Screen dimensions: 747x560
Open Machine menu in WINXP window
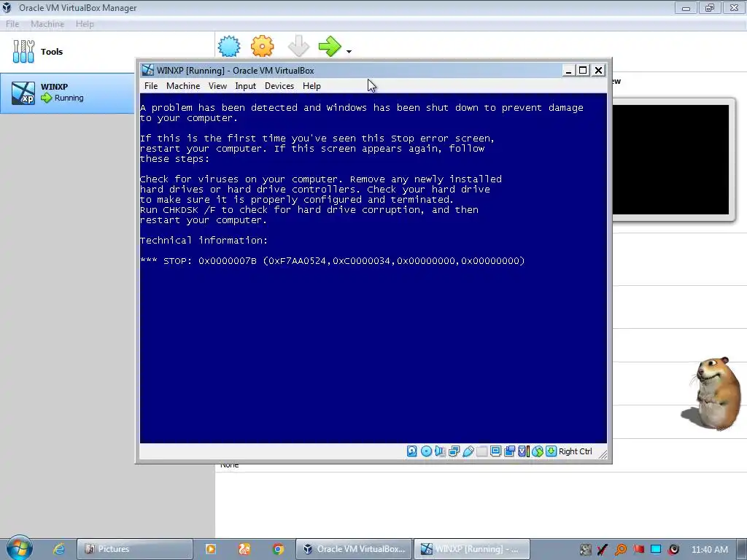(183, 86)
